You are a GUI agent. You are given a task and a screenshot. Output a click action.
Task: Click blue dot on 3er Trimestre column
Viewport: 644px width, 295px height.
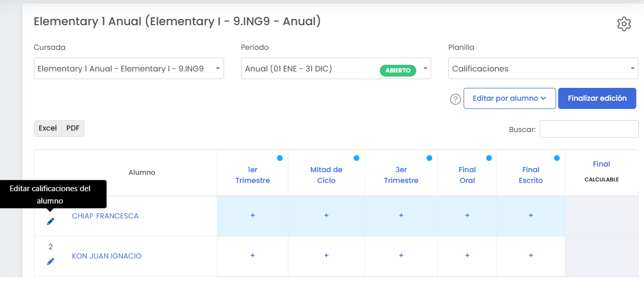tap(429, 158)
